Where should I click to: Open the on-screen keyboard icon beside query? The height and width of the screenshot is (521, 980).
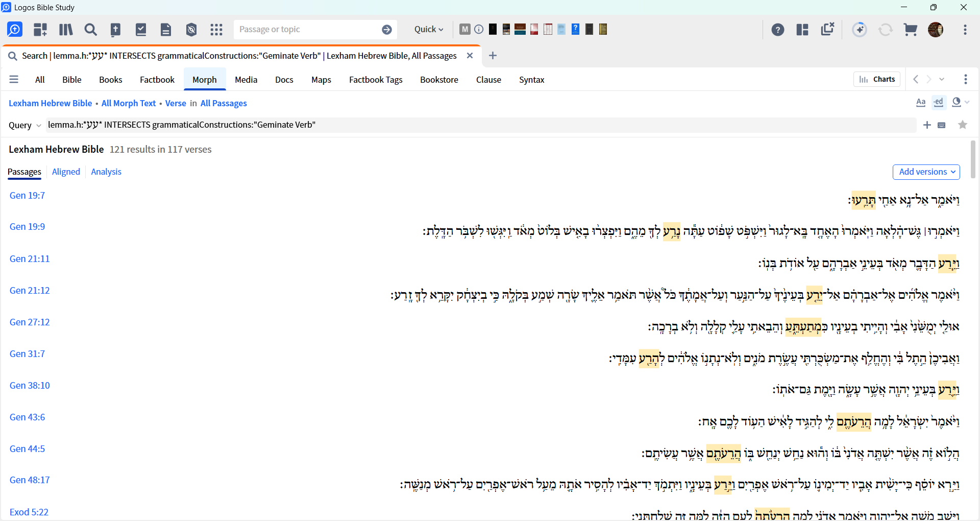point(942,125)
